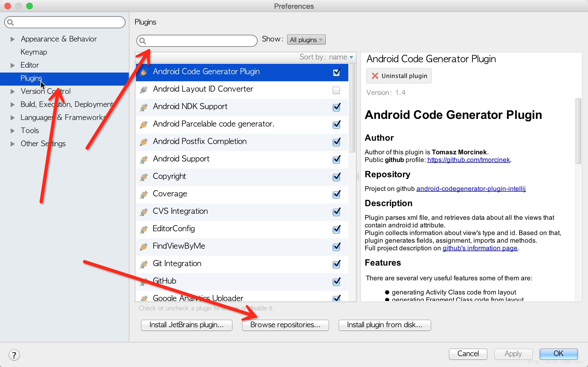Click the help question mark icon
Image resolution: width=588 pixels, height=367 pixels.
click(14, 355)
